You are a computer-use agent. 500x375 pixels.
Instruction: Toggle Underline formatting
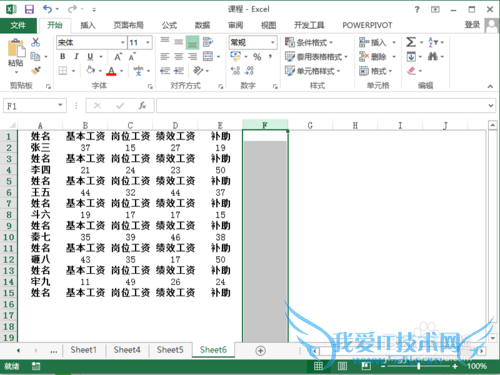point(90,57)
